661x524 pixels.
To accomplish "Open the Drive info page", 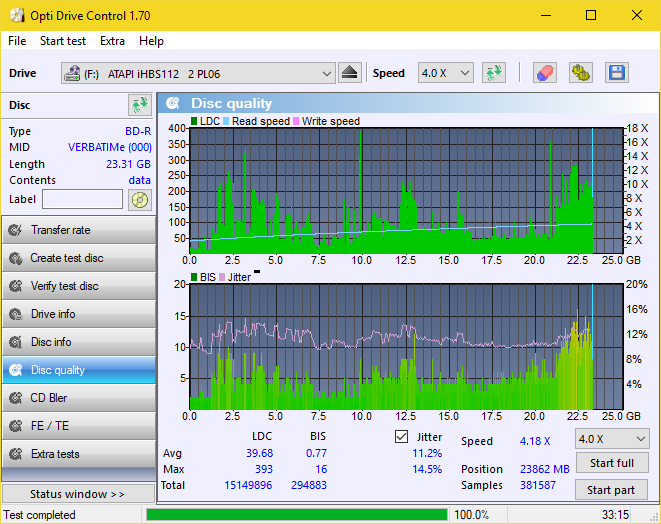I will point(79,314).
